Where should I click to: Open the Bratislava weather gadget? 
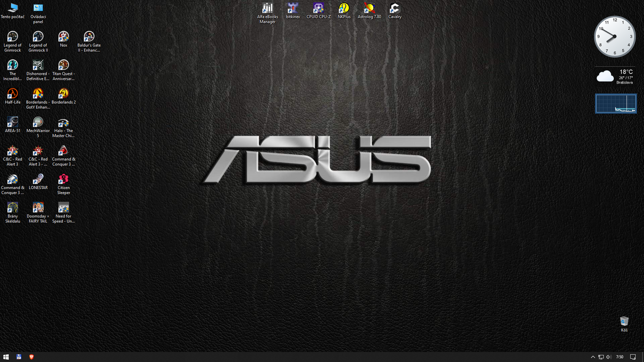[x=616, y=76]
